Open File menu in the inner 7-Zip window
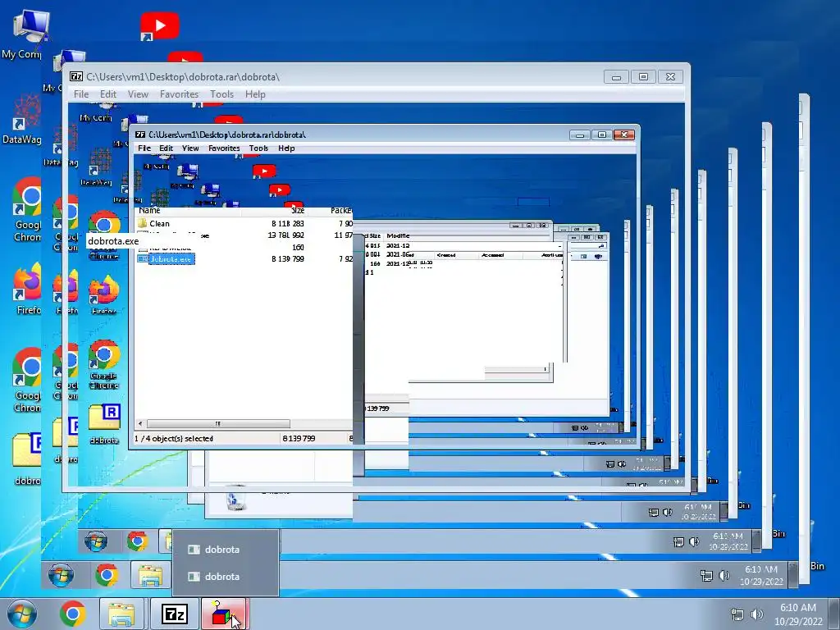This screenshot has height=630, width=840. pyautogui.click(x=144, y=148)
